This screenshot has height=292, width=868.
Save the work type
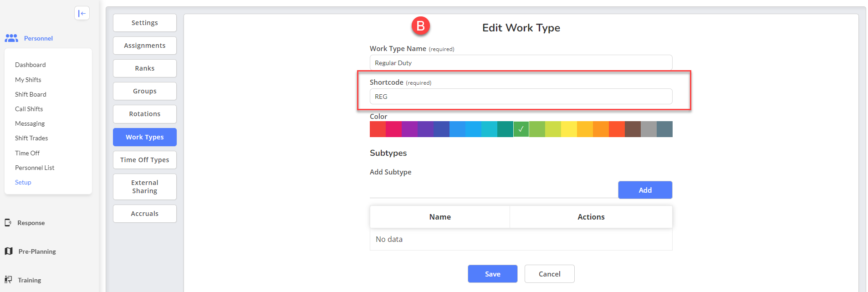(x=493, y=274)
